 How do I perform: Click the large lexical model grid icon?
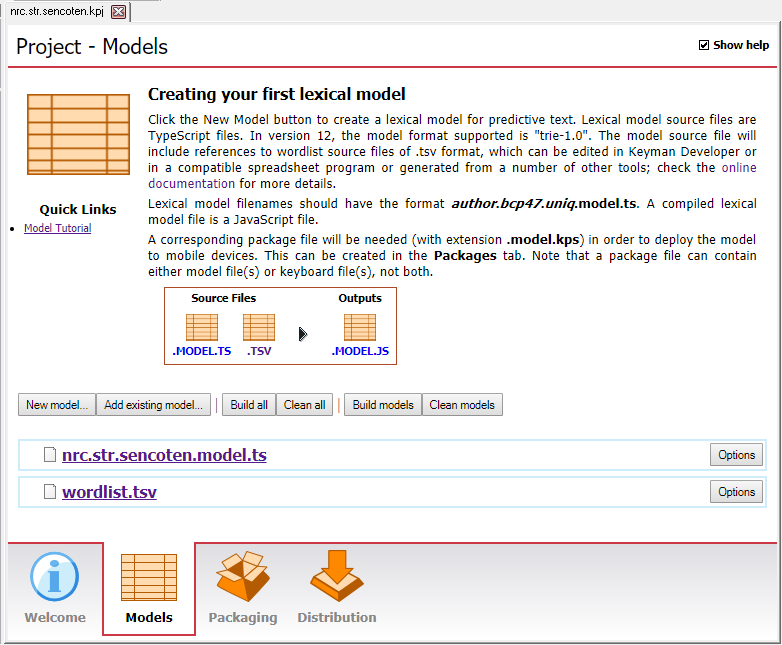point(78,134)
